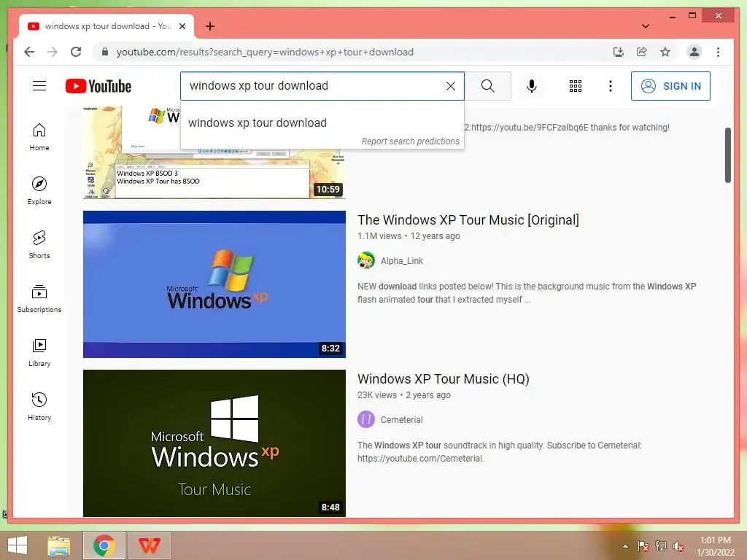Open the WPS Office taskbar icon
The image size is (747, 560).
pyautogui.click(x=149, y=545)
